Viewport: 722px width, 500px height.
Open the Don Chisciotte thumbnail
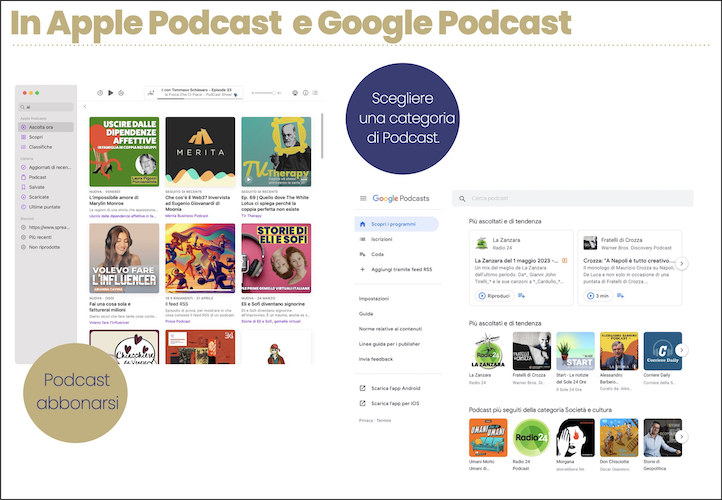(619, 437)
